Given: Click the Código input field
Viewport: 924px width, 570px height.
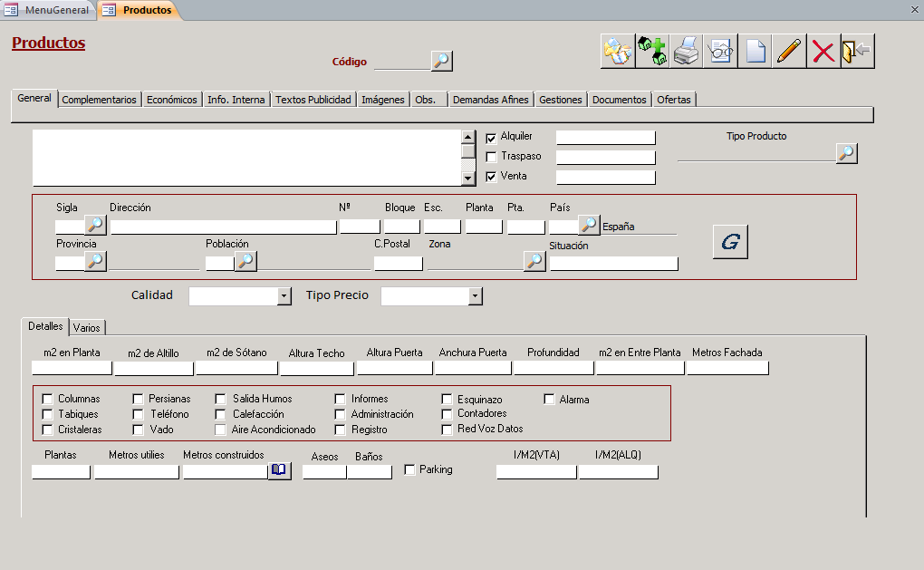Looking at the screenshot, I should click(402, 62).
